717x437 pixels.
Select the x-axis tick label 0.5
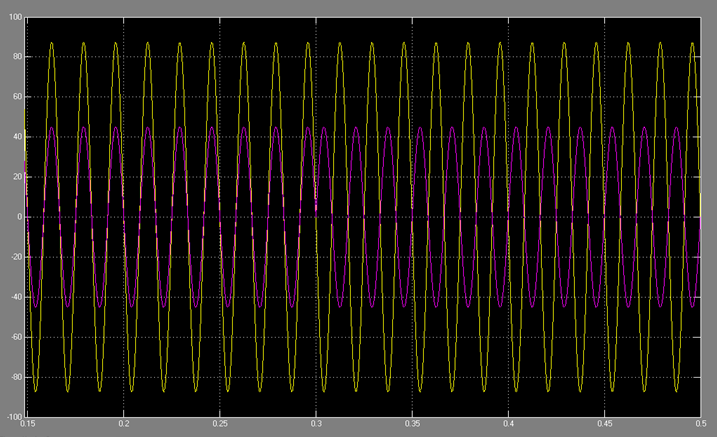coord(701,424)
